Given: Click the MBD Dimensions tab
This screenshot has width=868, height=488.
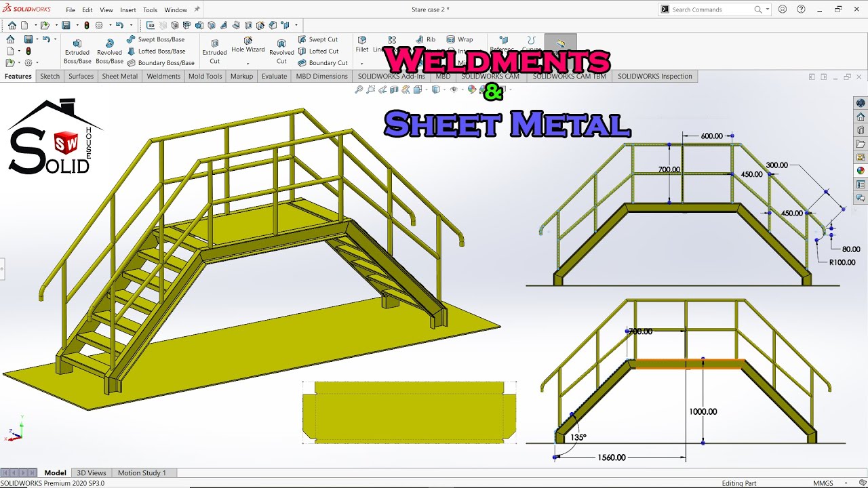Looking at the screenshot, I should tap(321, 76).
